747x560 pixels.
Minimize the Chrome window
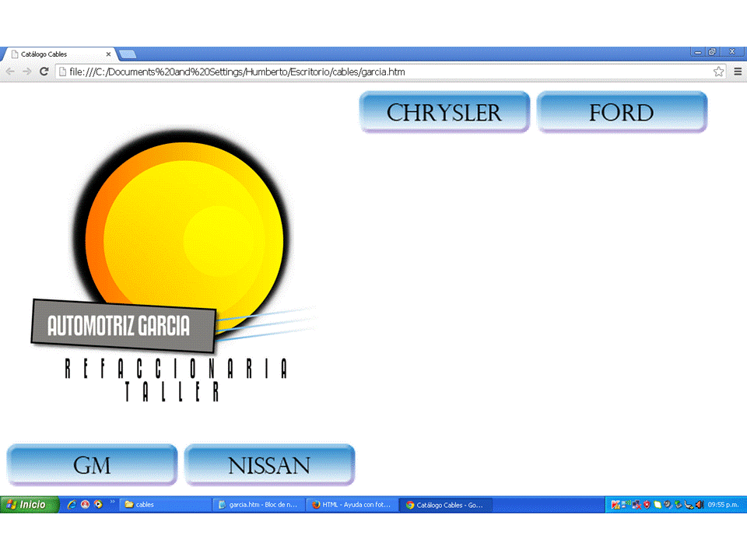(697, 51)
